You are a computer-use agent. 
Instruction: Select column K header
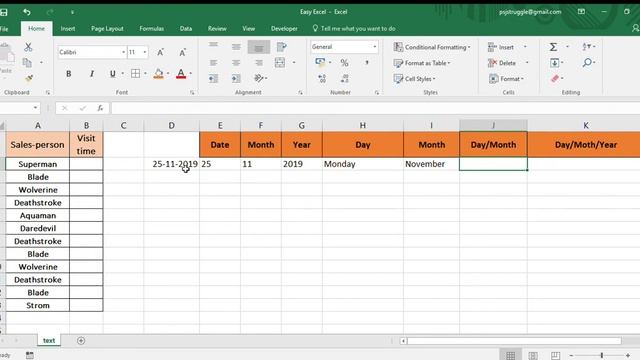tap(585, 125)
